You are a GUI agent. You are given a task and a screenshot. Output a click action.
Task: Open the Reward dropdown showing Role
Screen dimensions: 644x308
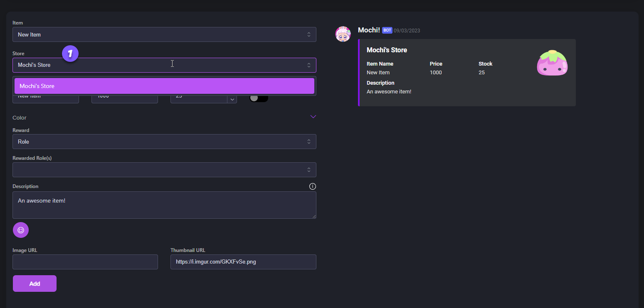[164, 142]
